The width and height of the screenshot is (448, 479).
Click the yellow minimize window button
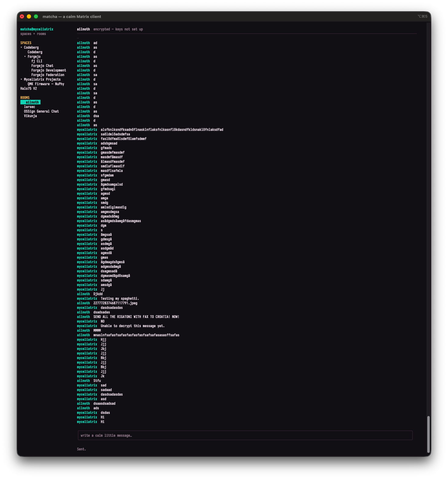coord(29,16)
